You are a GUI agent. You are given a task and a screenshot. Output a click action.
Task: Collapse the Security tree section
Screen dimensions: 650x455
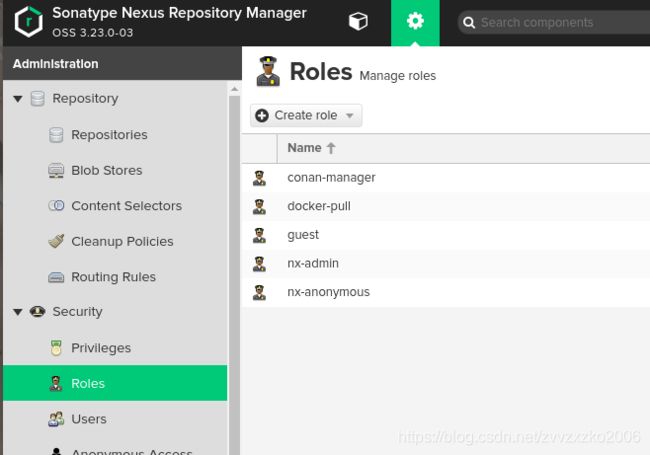[x=17, y=312]
